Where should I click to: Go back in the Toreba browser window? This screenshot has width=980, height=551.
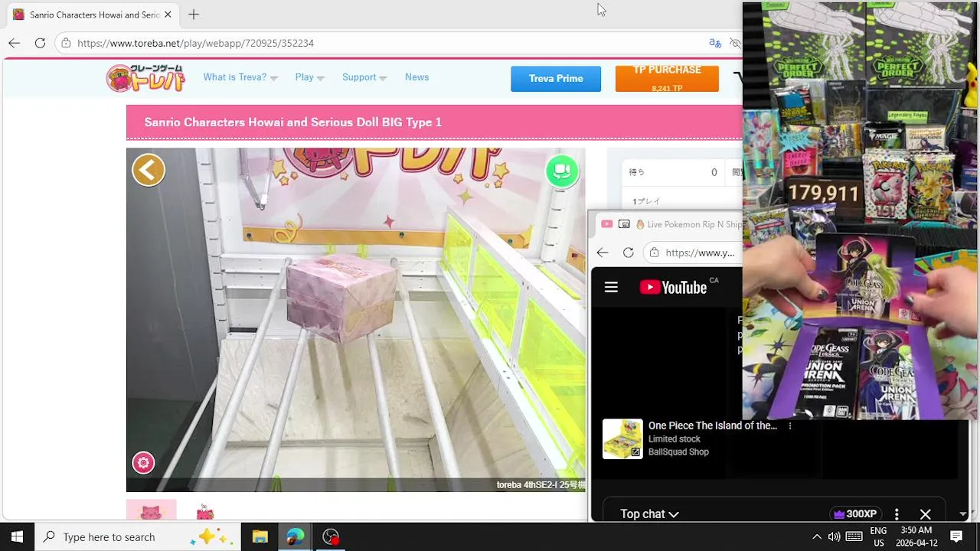14,43
